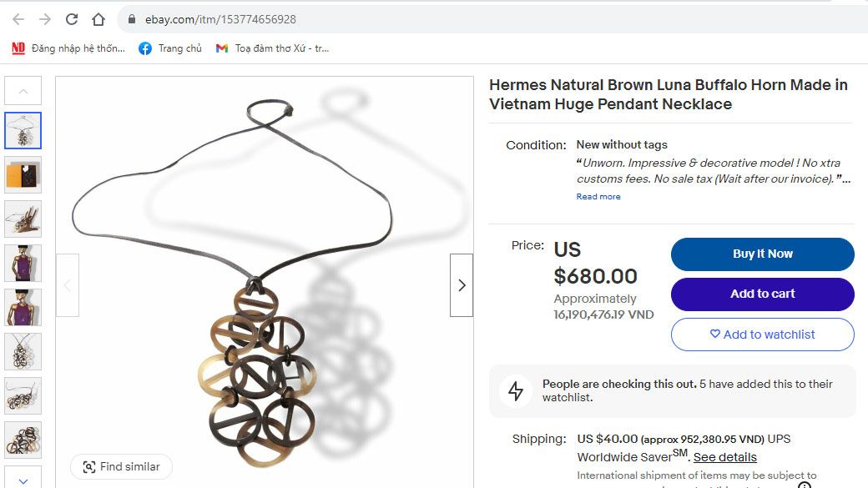
Task: Click Buy It Now button
Action: pyautogui.click(x=762, y=254)
